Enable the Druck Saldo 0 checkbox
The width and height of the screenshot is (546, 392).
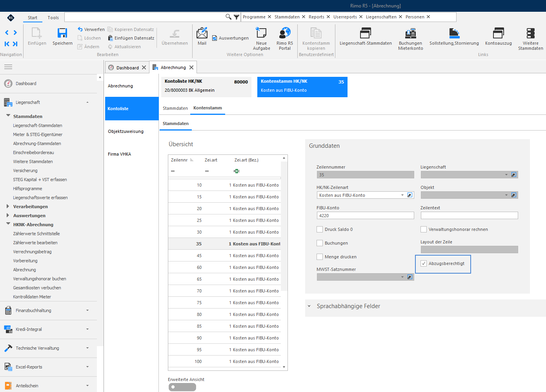pos(320,229)
